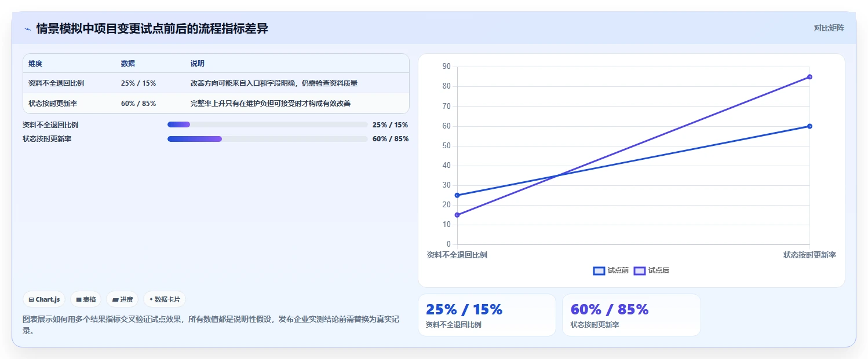Screen dimensions: 868x359
Task: Click the 进度 tag chip
Action: [x=122, y=299]
